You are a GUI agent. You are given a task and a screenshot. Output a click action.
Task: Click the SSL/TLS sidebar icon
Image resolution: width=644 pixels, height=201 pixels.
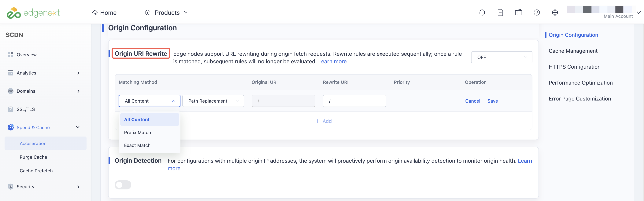(10, 109)
